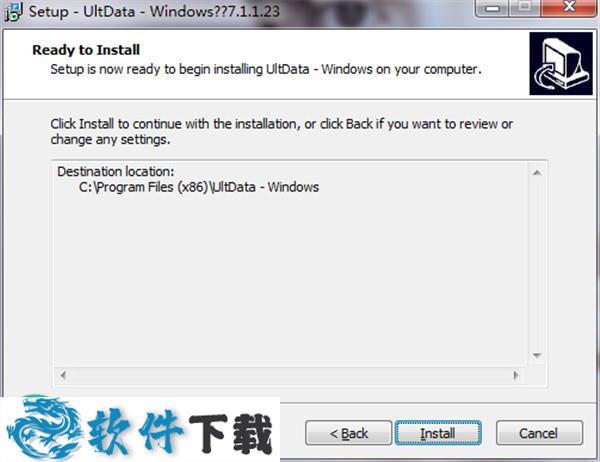This screenshot has height=462, width=600.
Task: Click the computer installer graphic in header
Action: [561, 64]
